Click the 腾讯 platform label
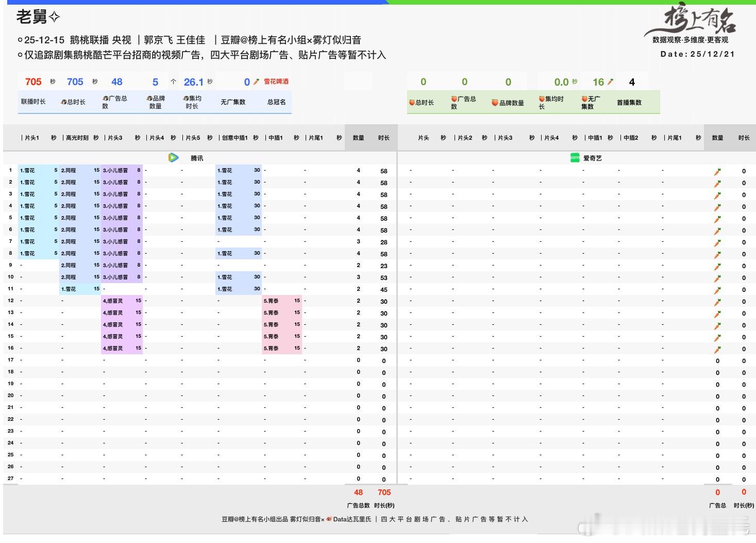This screenshot has height=543, width=756. pyautogui.click(x=197, y=158)
